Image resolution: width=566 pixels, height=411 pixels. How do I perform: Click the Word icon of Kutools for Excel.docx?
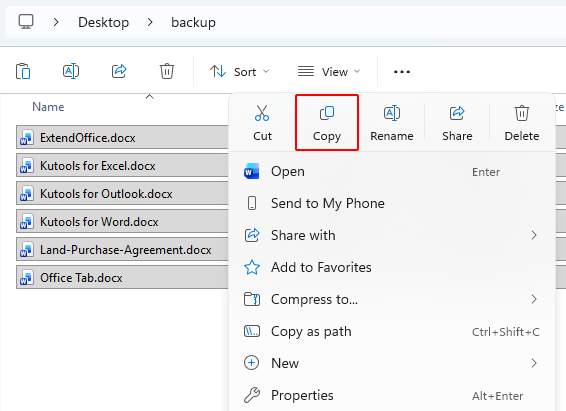click(x=27, y=166)
